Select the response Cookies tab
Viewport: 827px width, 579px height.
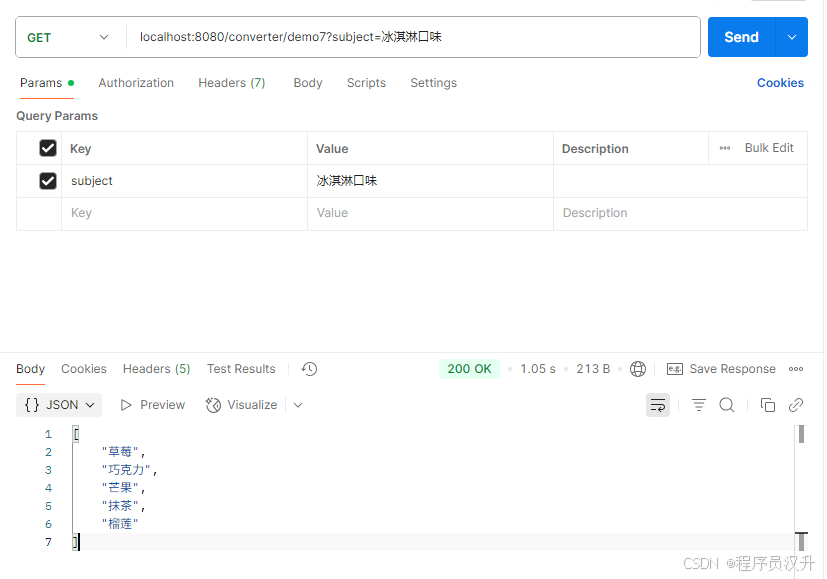pos(84,369)
